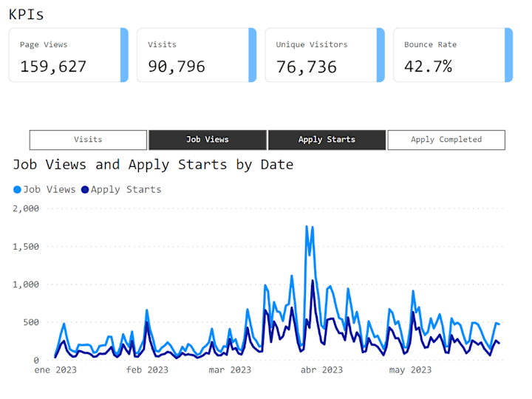Toggle the Visits slicer button
The height and width of the screenshot is (399, 532).
[88, 140]
